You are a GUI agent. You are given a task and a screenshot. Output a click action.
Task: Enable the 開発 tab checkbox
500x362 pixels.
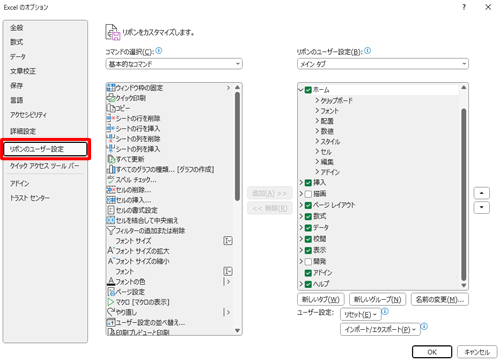tap(308, 262)
